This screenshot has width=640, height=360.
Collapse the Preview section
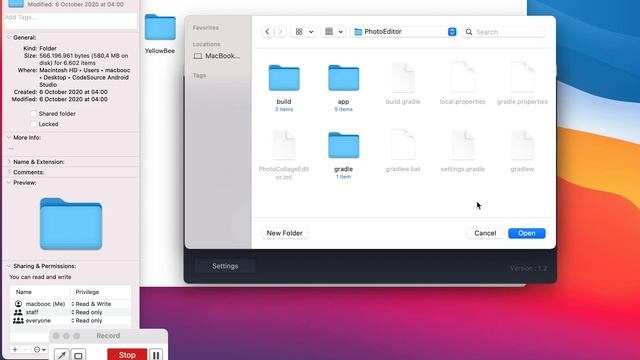tap(9, 182)
